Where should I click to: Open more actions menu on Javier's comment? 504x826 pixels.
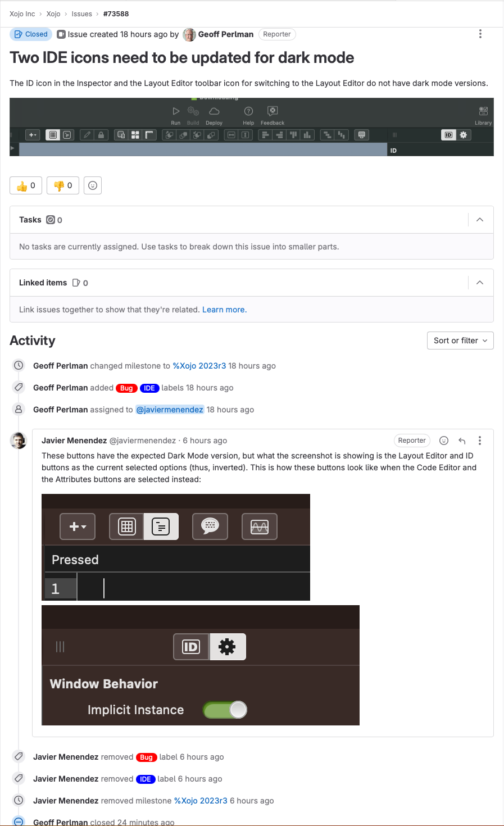pyautogui.click(x=480, y=441)
